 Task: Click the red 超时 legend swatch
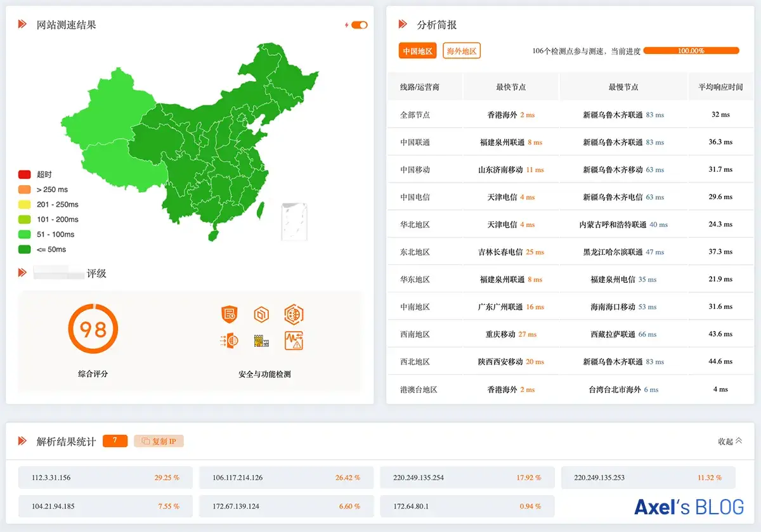point(25,174)
